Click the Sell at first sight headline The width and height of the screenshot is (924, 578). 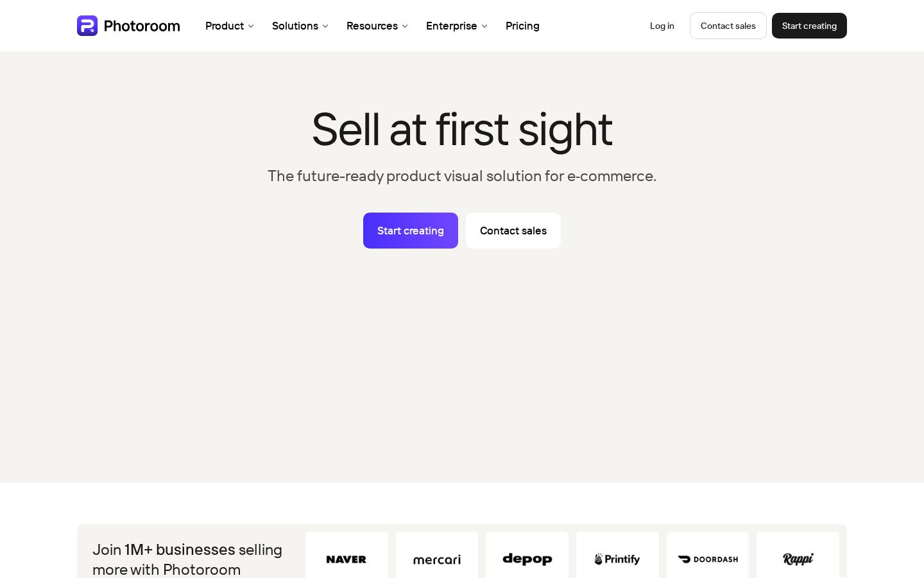pos(462,130)
